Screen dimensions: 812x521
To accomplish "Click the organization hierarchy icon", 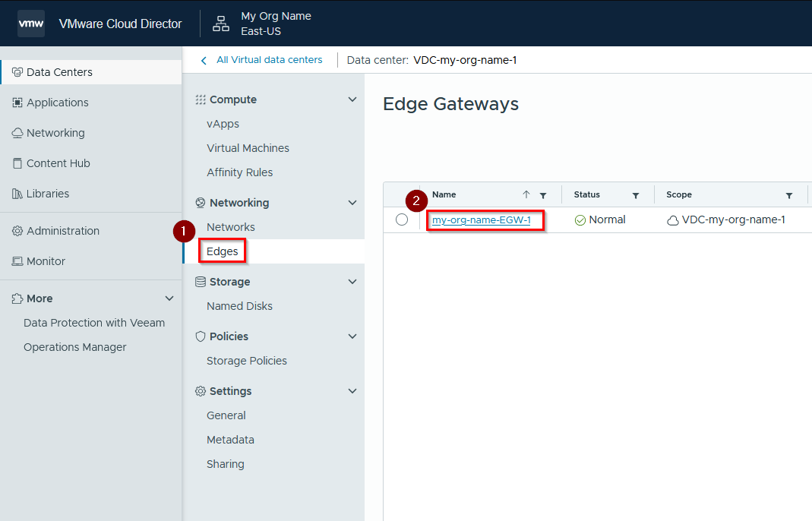I will pos(221,24).
